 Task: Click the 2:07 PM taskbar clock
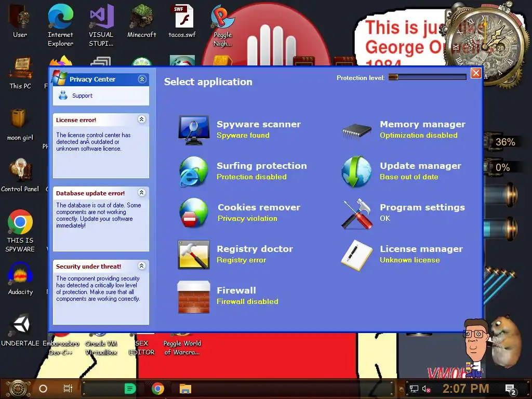465,389
